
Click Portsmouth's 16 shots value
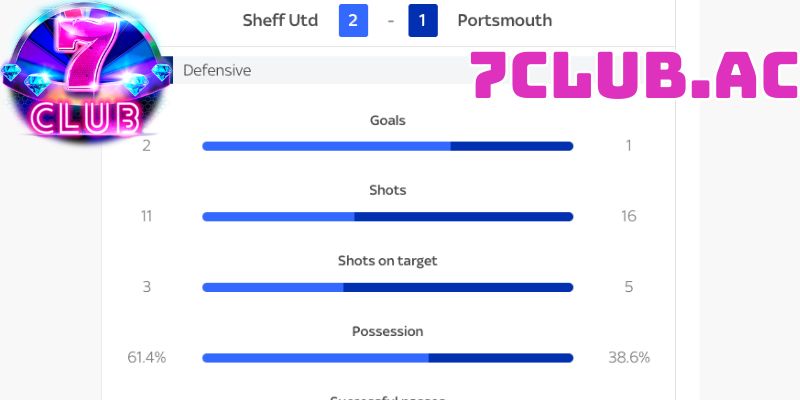tap(628, 216)
